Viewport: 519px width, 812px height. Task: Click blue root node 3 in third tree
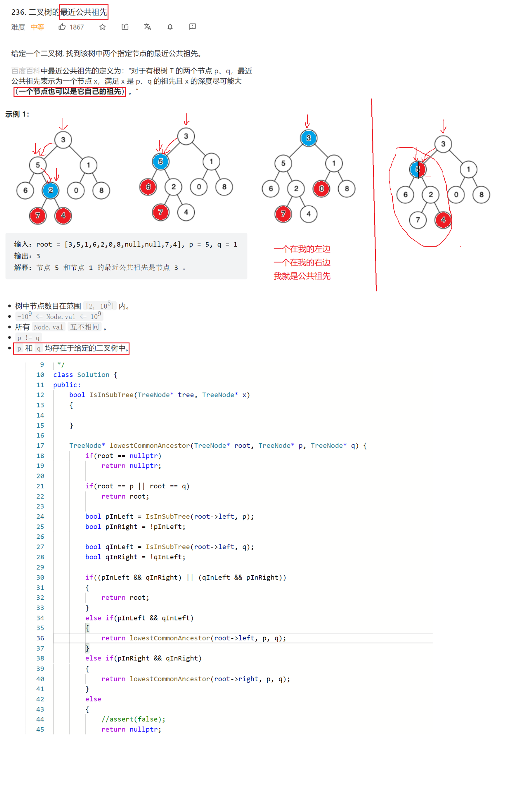(x=309, y=138)
